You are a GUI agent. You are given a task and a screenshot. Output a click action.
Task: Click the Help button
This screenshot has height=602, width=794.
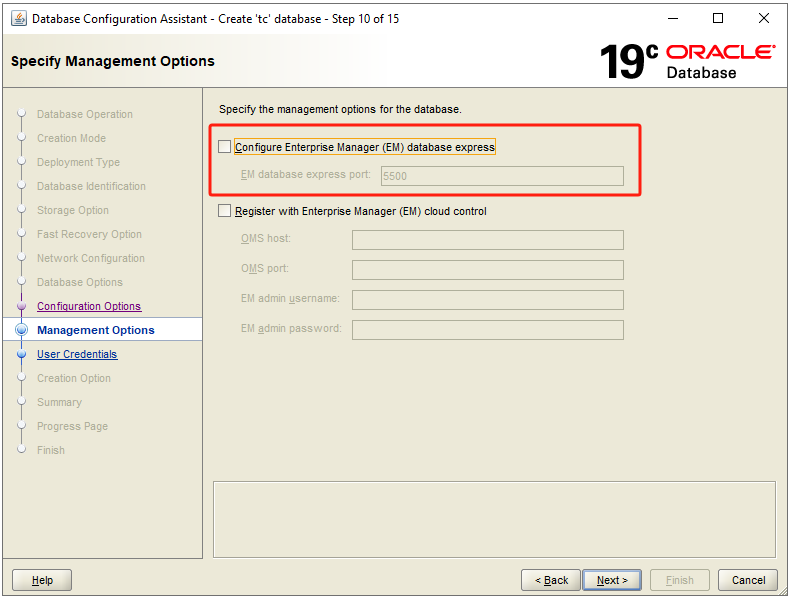(42, 580)
